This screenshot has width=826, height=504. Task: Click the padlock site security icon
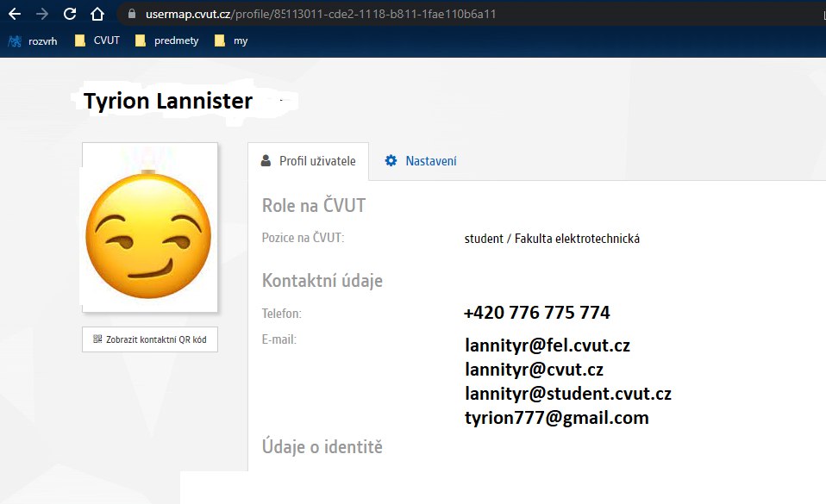click(x=132, y=15)
